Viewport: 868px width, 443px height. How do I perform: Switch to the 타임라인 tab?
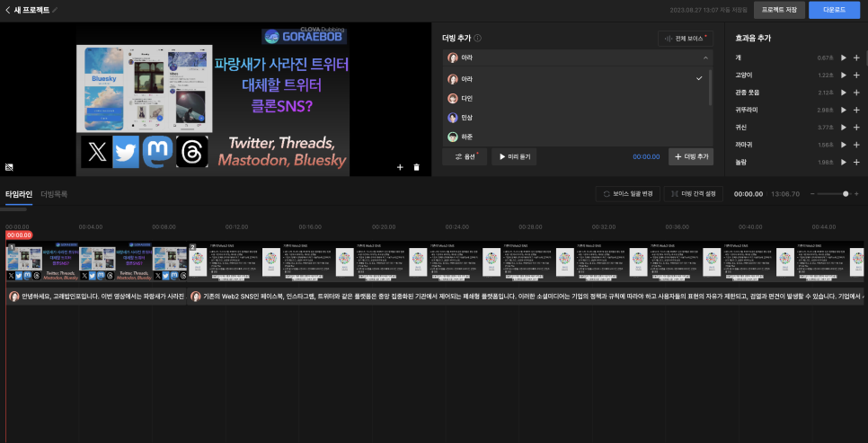[x=19, y=194]
